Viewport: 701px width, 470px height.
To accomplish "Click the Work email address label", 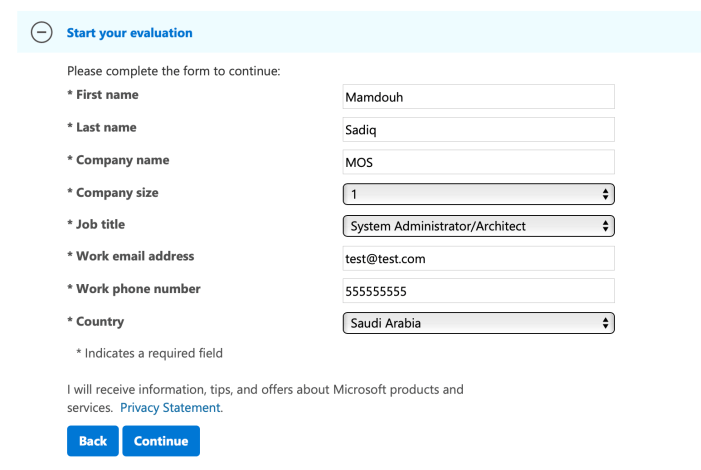I will pos(135,256).
